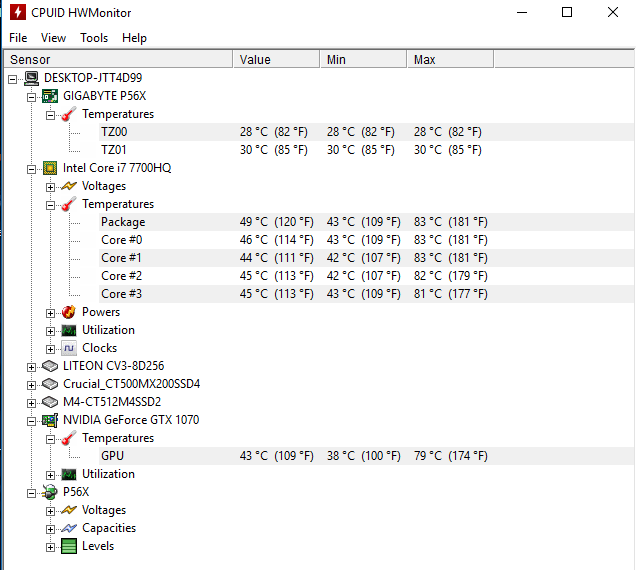Screen dimensions: 636x570
Task: Expand the Crucial_CT500MX200SSD4 node
Action: [31, 385]
